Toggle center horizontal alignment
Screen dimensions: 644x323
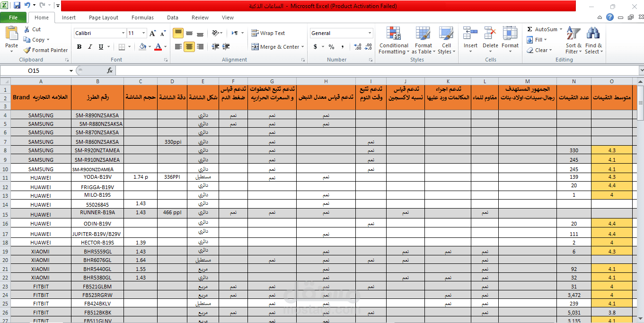coord(189,47)
